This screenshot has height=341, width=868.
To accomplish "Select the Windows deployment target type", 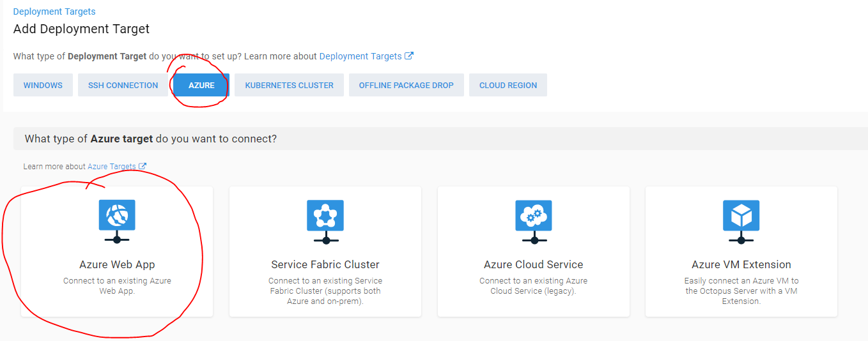I will click(43, 85).
